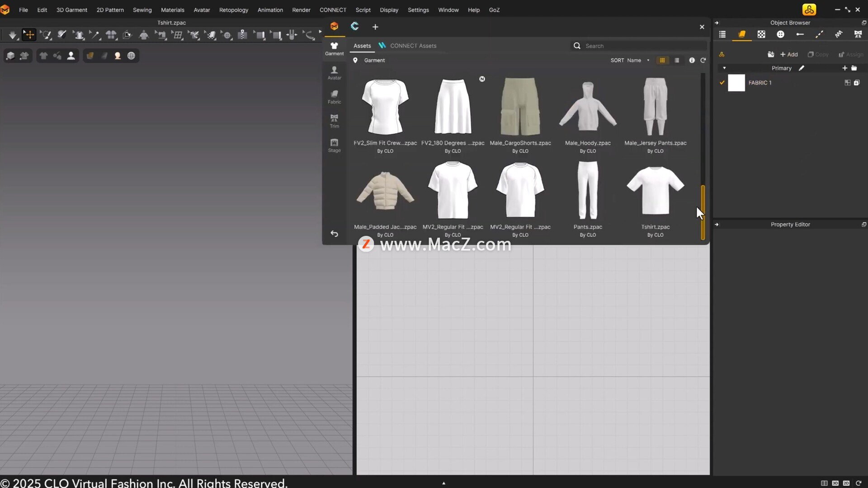Open the File menu
868x488 pixels.
tap(24, 9)
